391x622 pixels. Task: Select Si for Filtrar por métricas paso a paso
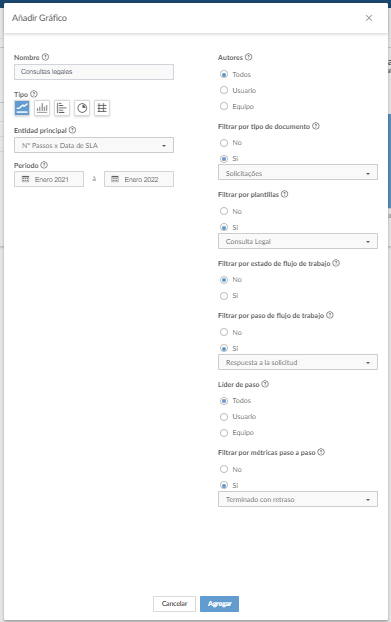click(x=224, y=485)
